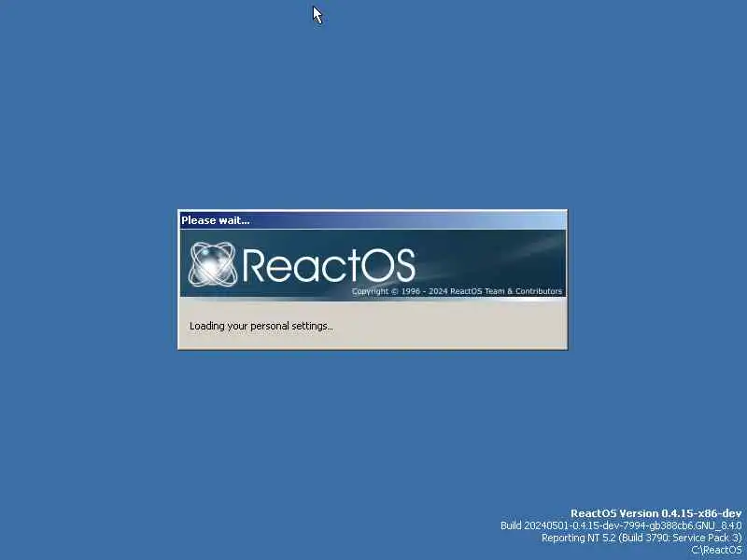Click the ReactOS atom logo icon
The width and height of the screenshot is (747, 560).
coord(213,264)
